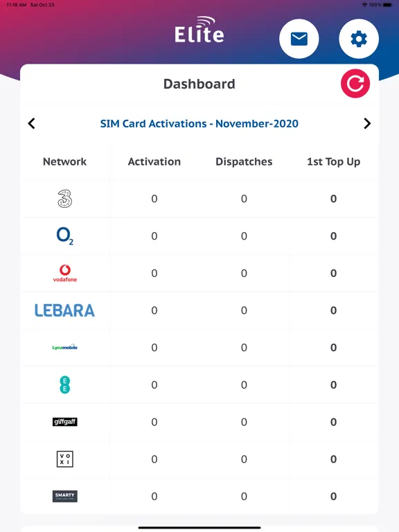Click the Activation column header
399x532 pixels.
click(x=154, y=161)
